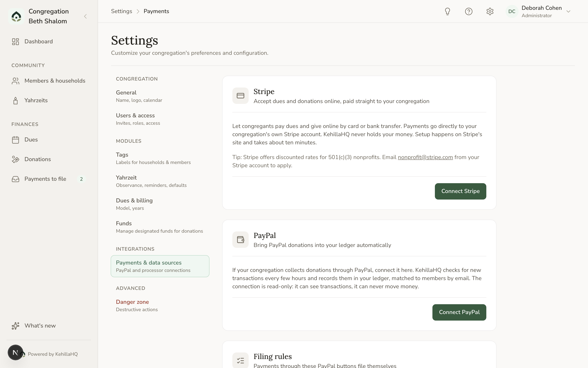The width and height of the screenshot is (588, 368).
Task: Click the Congregation Beth Shalom logo icon
Action: [16, 16]
